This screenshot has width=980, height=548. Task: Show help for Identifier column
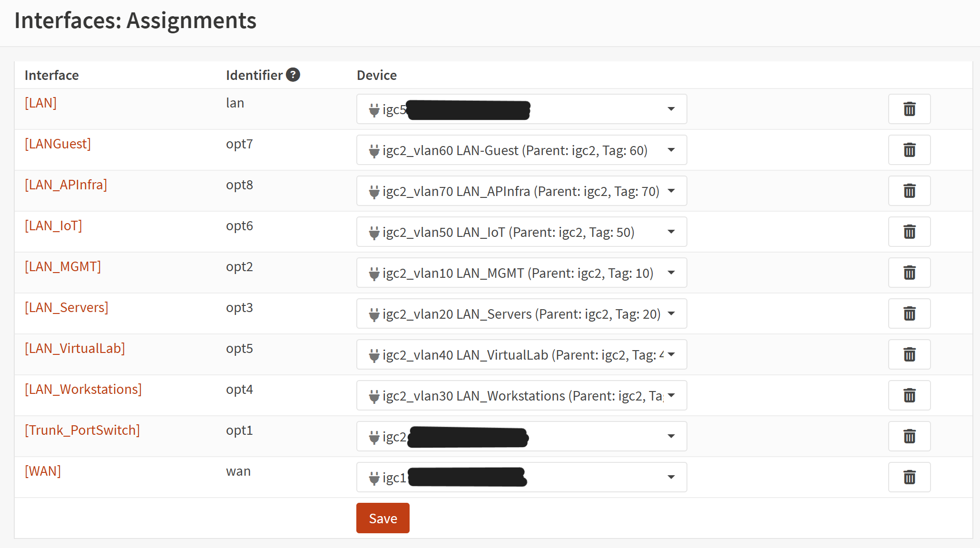coord(293,75)
